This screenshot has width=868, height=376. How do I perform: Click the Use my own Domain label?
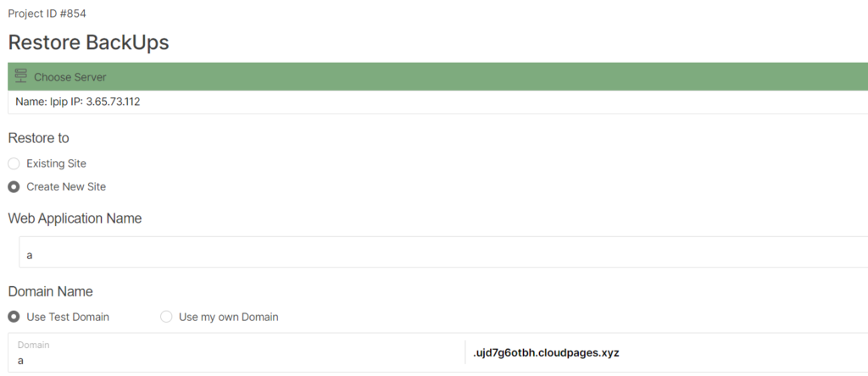pos(229,318)
